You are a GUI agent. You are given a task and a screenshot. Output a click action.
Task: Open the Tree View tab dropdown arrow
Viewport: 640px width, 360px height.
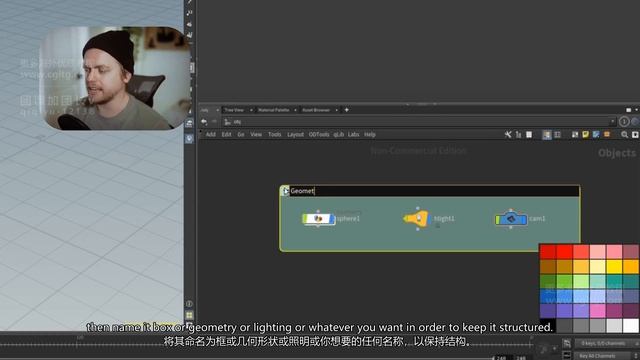251,110
